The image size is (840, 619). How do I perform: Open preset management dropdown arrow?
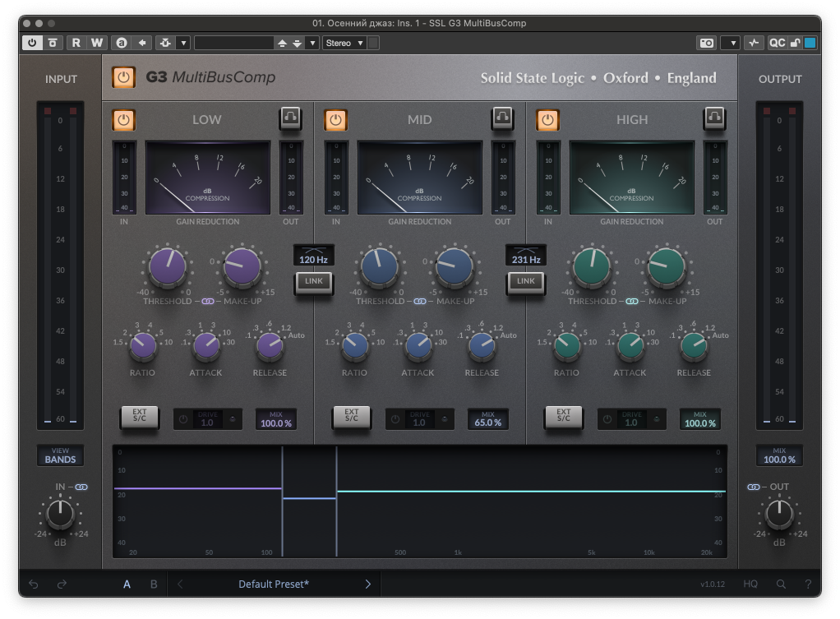(312, 43)
